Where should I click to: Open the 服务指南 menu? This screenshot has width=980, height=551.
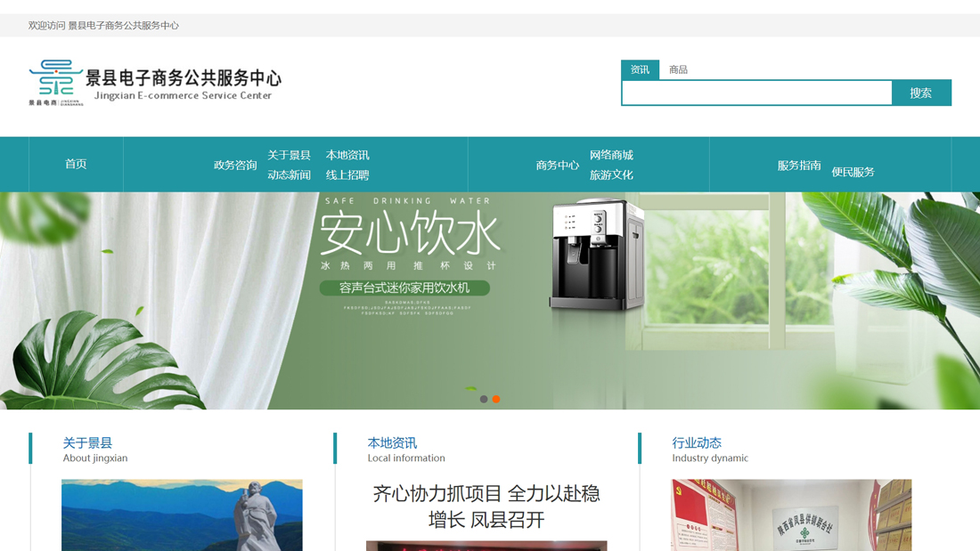799,165
